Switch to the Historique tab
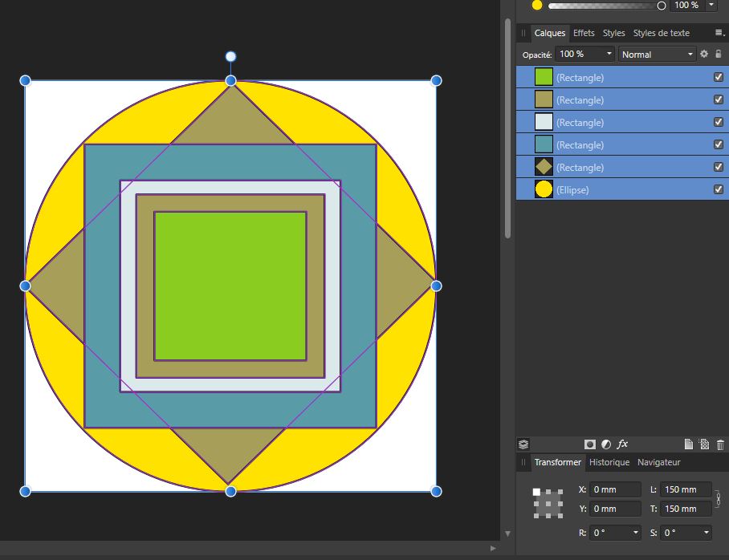729x560 pixels. tap(609, 462)
